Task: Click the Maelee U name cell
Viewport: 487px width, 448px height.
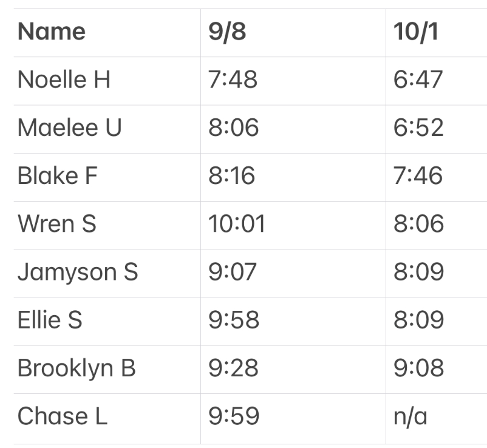Action: 69,127
